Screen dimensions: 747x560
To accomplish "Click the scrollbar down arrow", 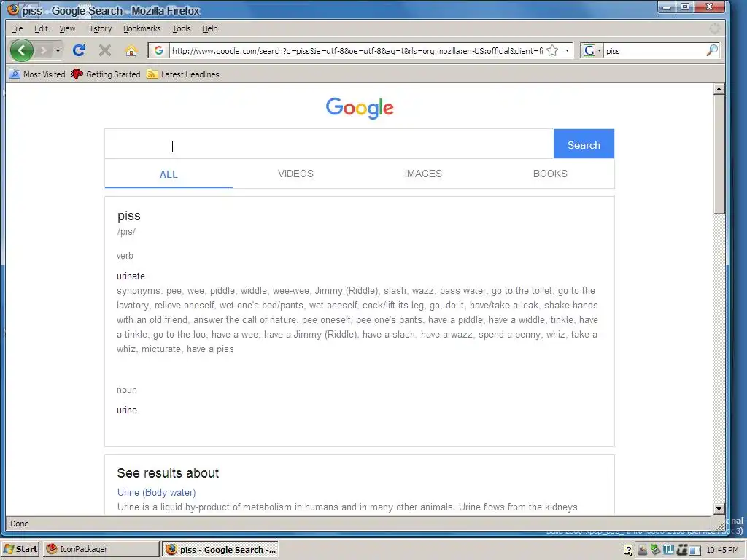I will click(719, 508).
